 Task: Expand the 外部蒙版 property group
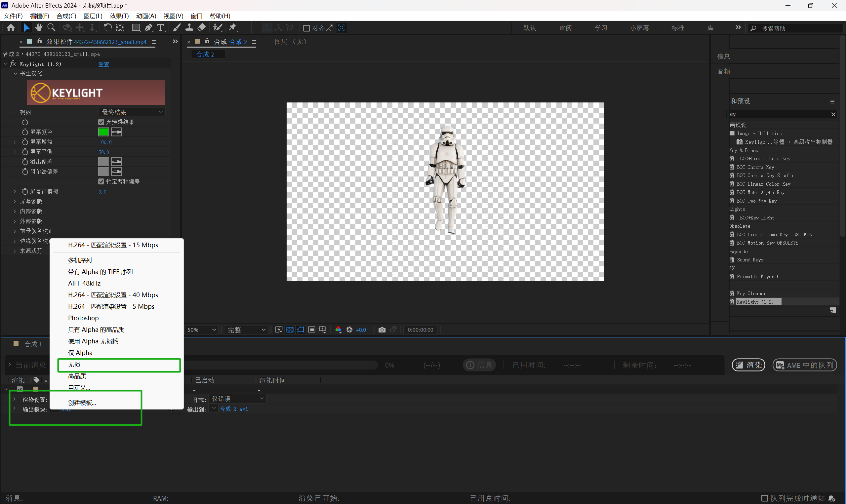coord(15,221)
